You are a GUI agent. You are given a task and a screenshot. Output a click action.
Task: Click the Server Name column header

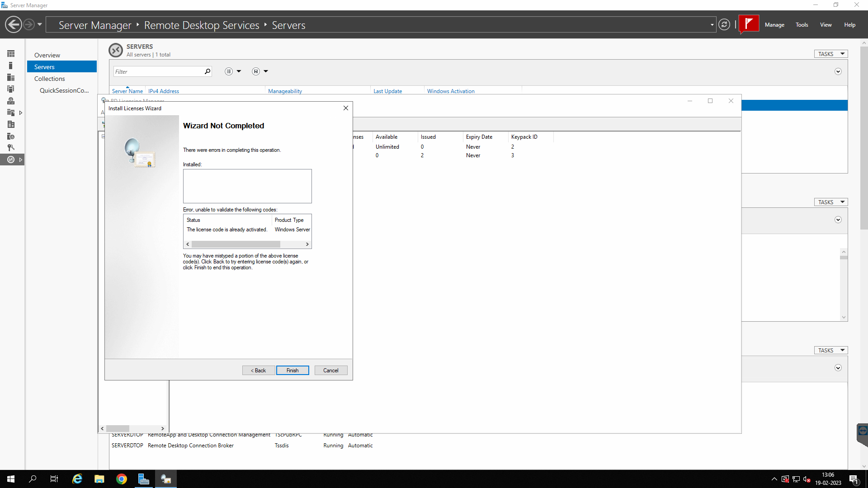(x=127, y=90)
